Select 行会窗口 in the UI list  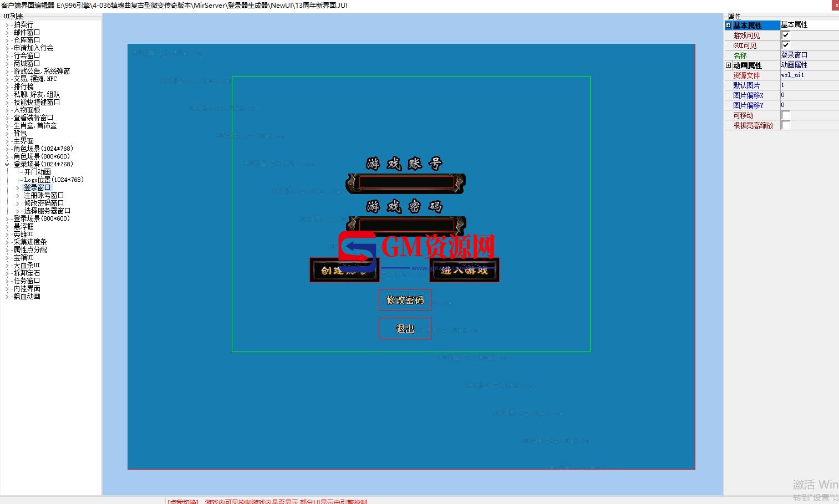pyautogui.click(x=27, y=56)
